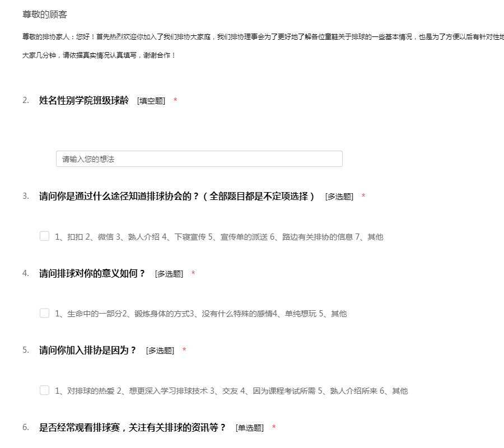Click the [填空题] tag on question 2
Image resolution: width=504 pixels, height=448 pixels.
tap(151, 101)
